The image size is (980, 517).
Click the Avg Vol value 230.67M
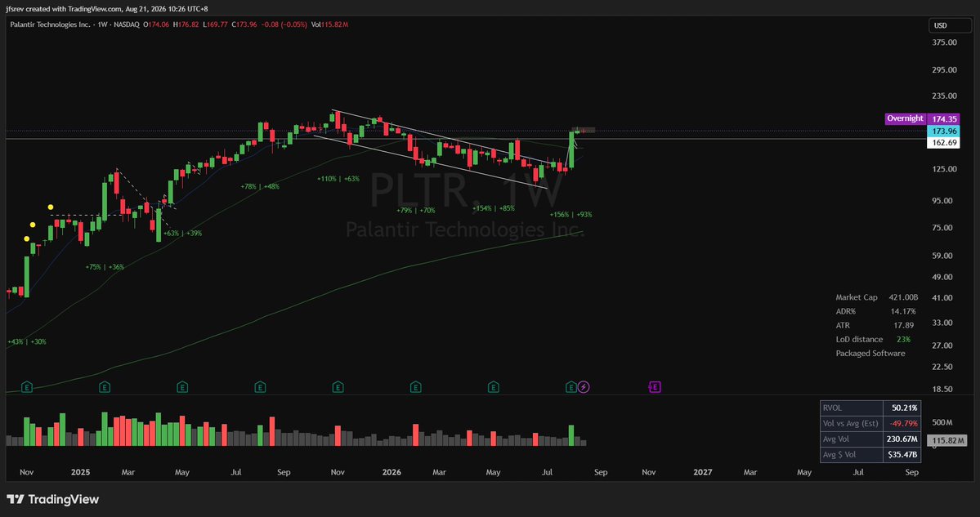pyautogui.click(x=902, y=439)
